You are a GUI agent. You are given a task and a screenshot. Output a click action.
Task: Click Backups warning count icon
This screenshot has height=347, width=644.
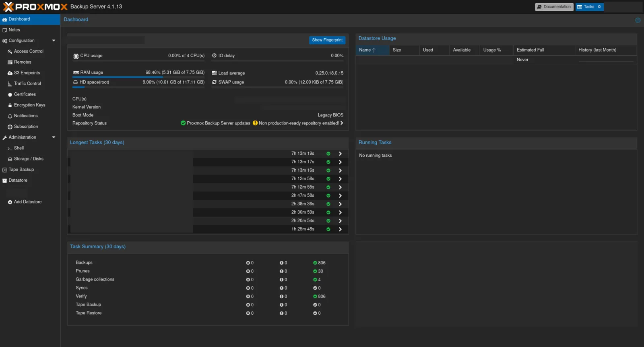[x=282, y=263]
